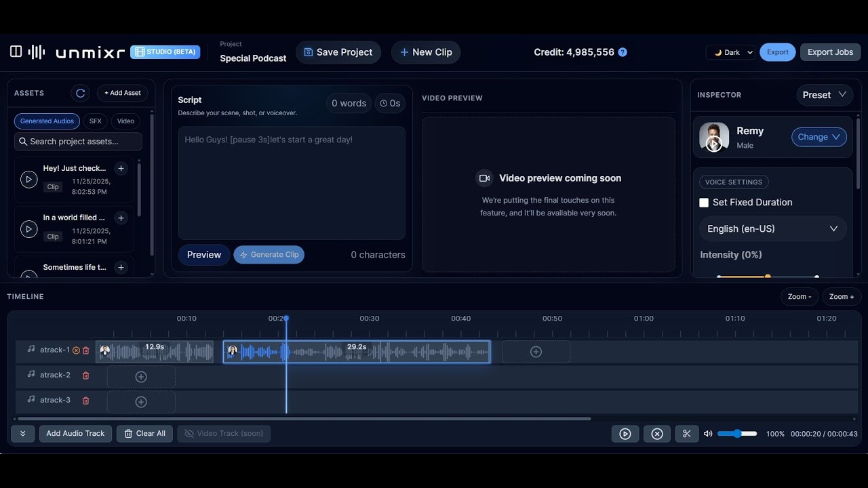Select the scissors split tool
The width and height of the screenshot is (868, 488).
click(x=687, y=434)
